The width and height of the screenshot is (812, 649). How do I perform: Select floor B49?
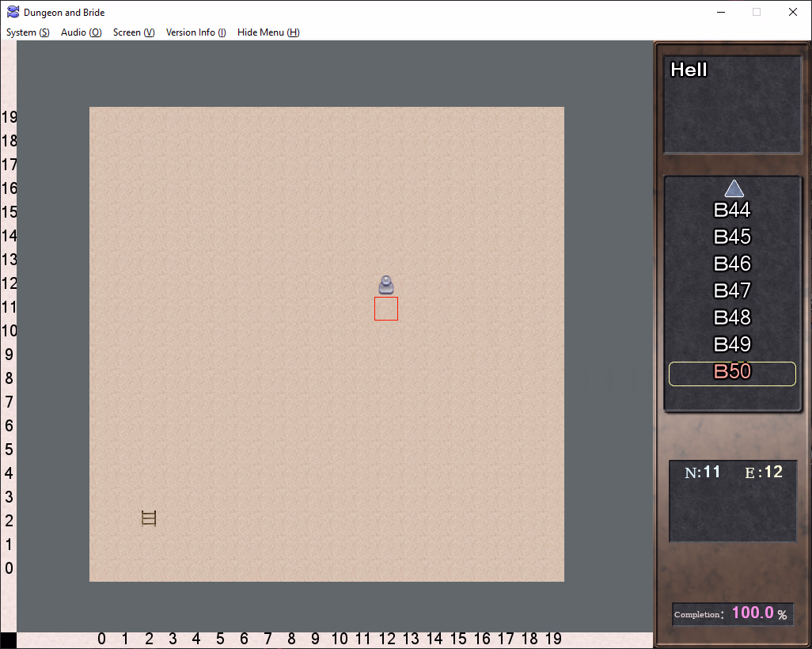pos(732,344)
